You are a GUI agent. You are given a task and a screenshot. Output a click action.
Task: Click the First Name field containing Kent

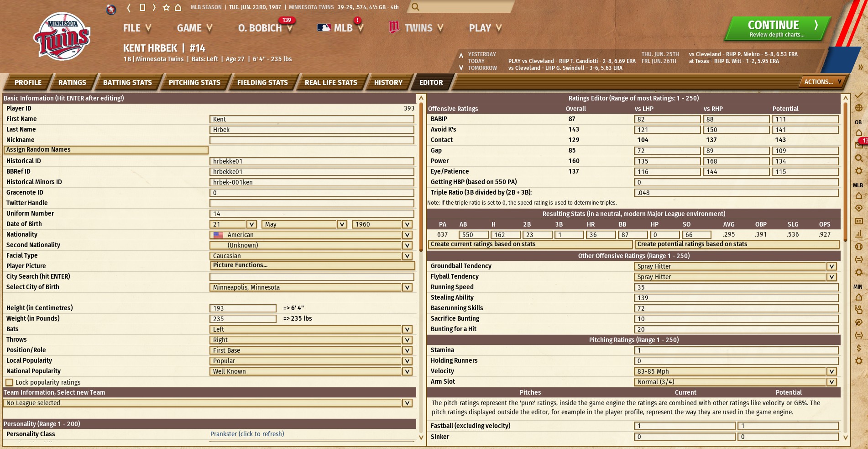312,119
